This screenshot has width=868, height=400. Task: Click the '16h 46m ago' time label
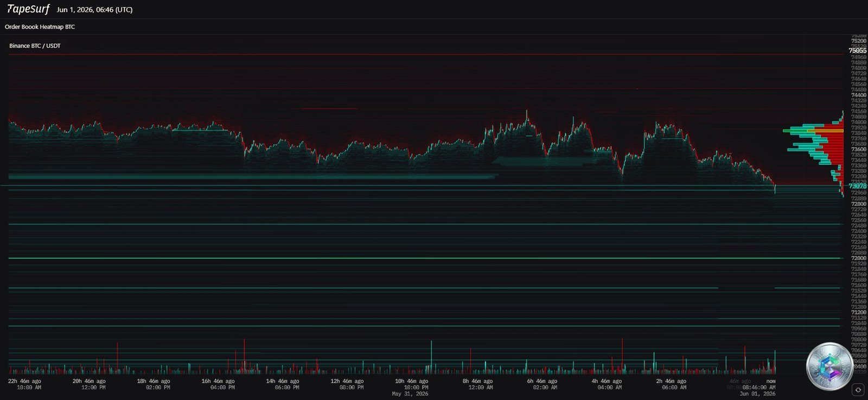(x=218, y=381)
